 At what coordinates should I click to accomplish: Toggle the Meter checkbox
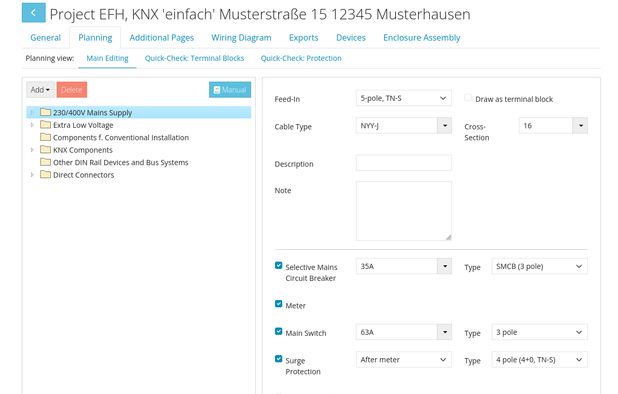click(279, 304)
